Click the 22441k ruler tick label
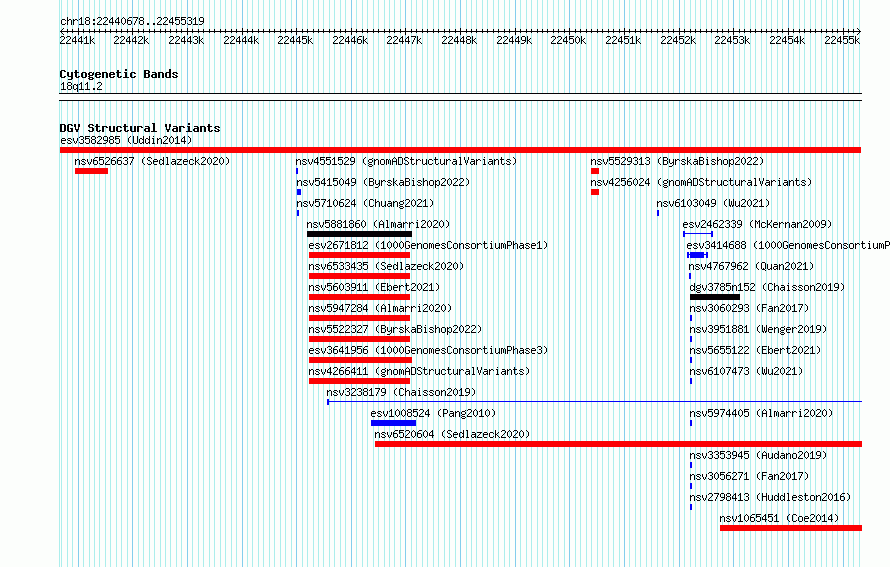Viewport: 890px width, 567px height. point(77,40)
